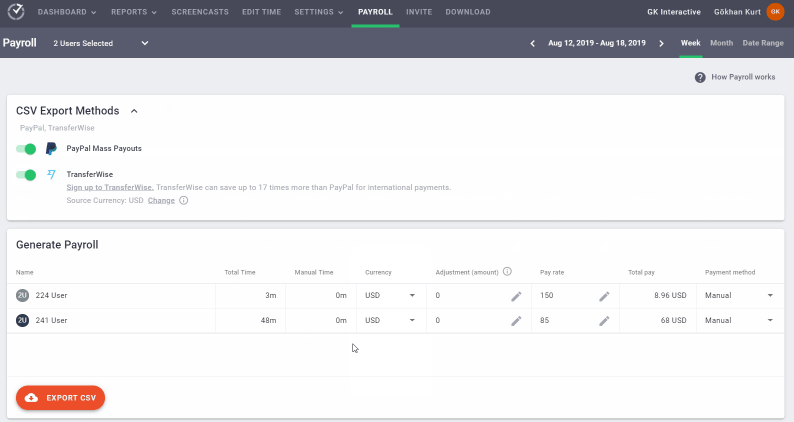Toggle TransferWise export switch
The image size is (794, 422).
pos(26,175)
